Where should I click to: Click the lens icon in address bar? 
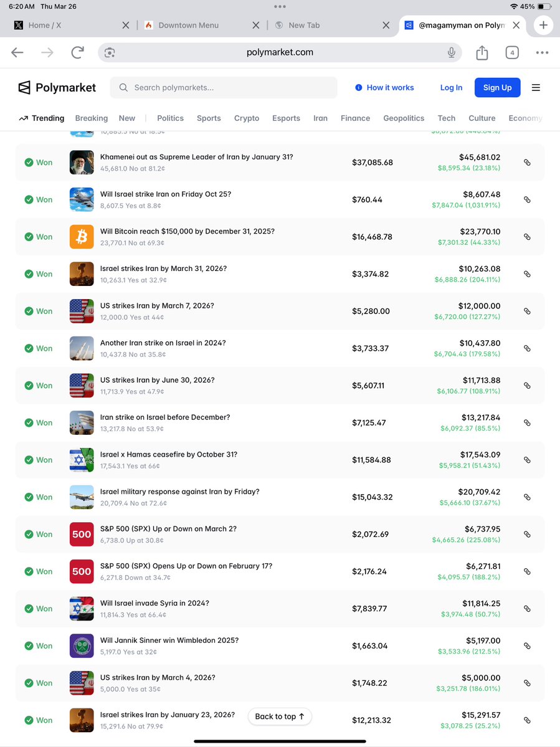tap(110, 52)
